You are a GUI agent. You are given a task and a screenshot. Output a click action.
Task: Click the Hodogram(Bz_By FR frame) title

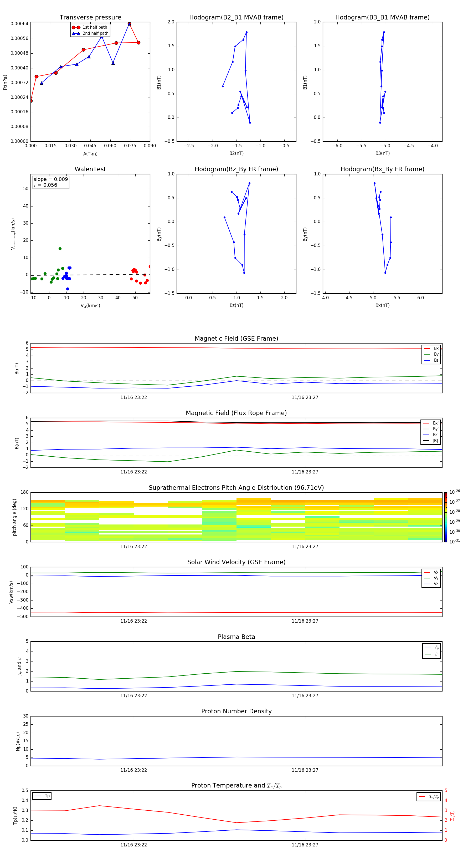point(236,169)
